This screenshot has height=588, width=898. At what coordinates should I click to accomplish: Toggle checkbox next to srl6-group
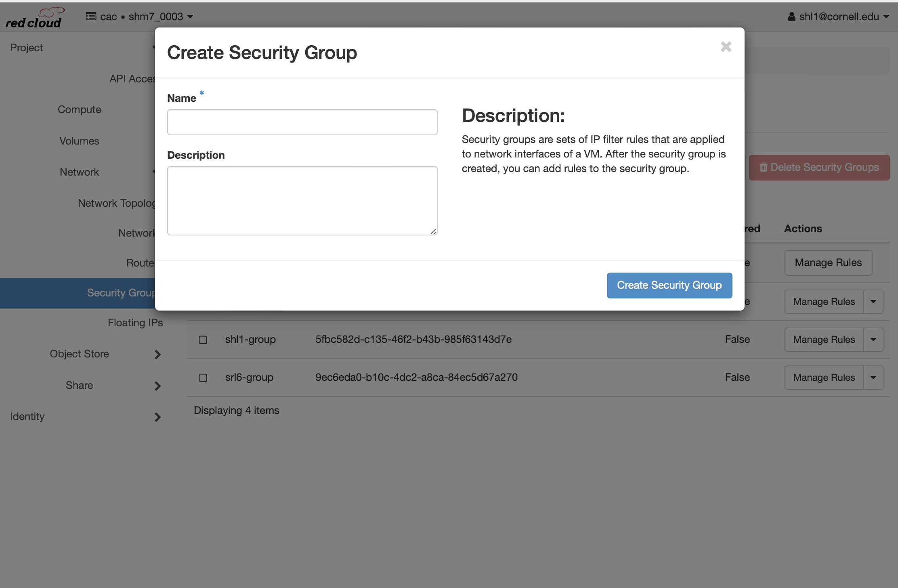click(x=204, y=377)
